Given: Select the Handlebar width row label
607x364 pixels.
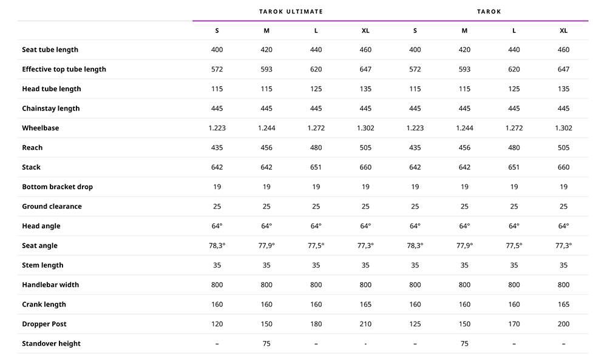Looking at the screenshot, I should 50,285.
